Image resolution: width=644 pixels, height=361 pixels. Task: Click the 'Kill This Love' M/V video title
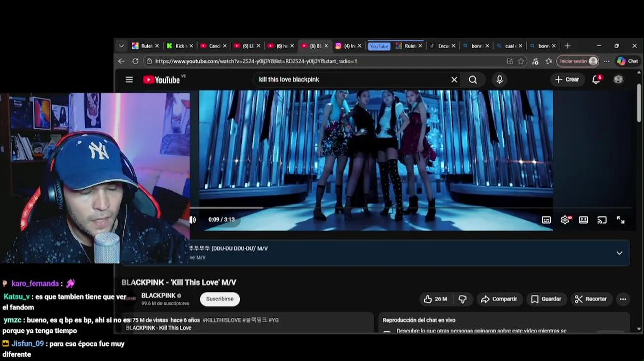(179, 283)
